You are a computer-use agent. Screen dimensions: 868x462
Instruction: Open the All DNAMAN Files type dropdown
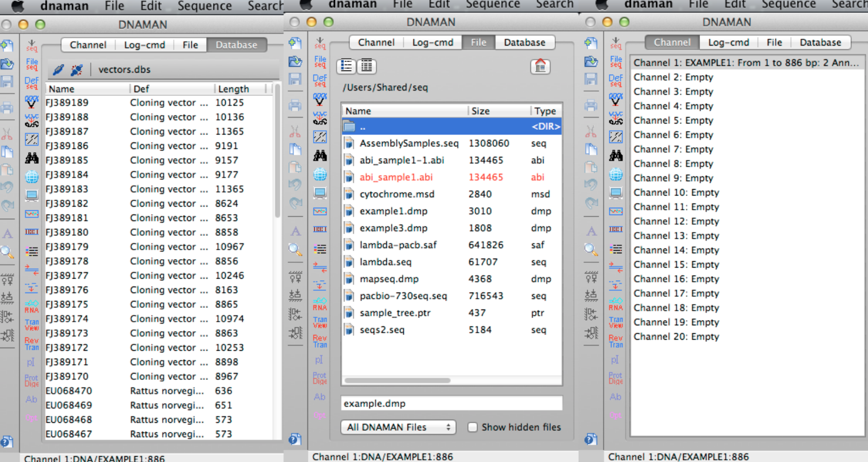click(x=398, y=427)
